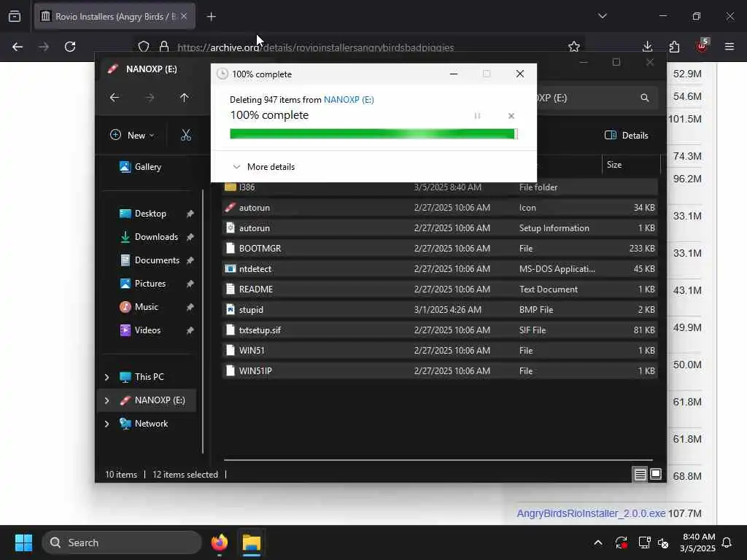Go up one folder level in Explorer
747x560 pixels.
click(x=185, y=98)
